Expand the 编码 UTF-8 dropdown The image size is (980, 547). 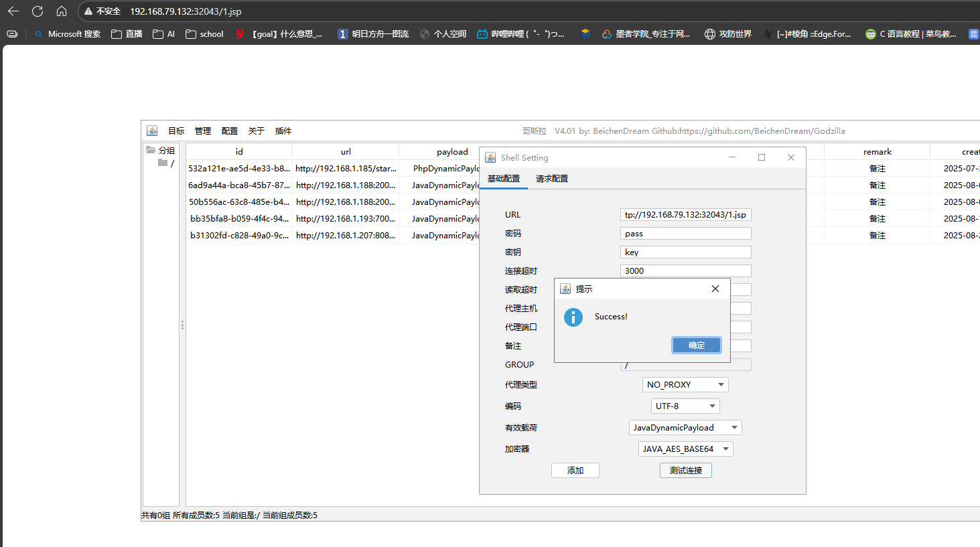coord(685,406)
